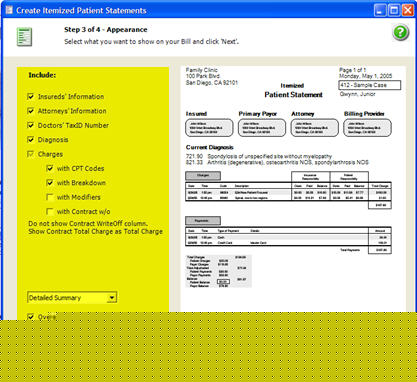Minimize the Create Itemized Patient Statements window
Screen dimensions: 417x382
click(x=380, y=10)
